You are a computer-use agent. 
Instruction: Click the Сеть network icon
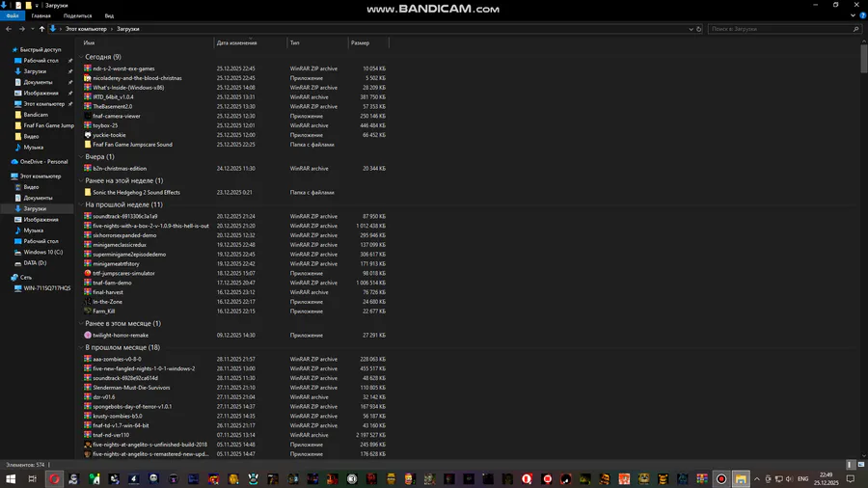(x=14, y=278)
